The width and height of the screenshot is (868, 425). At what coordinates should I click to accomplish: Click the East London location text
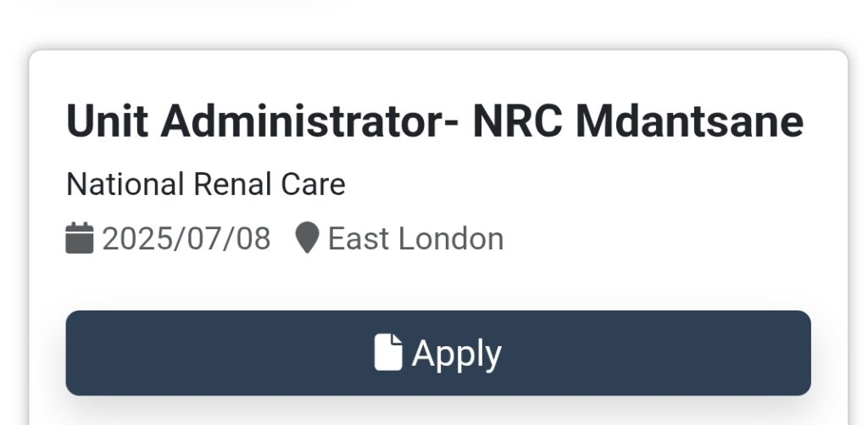pyautogui.click(x=415, y=239)
